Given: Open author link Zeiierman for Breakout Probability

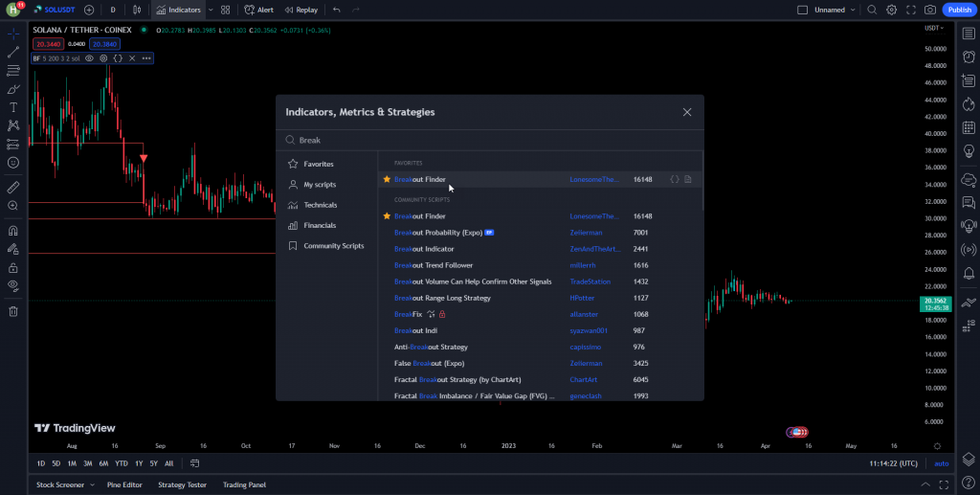Looking at the screenshot, I should [586, 233].
